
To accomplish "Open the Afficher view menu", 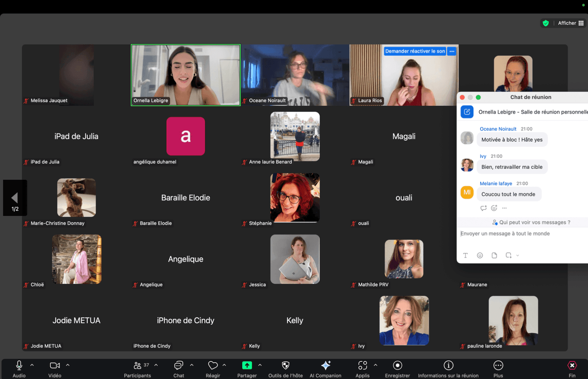I will [571, 23].
